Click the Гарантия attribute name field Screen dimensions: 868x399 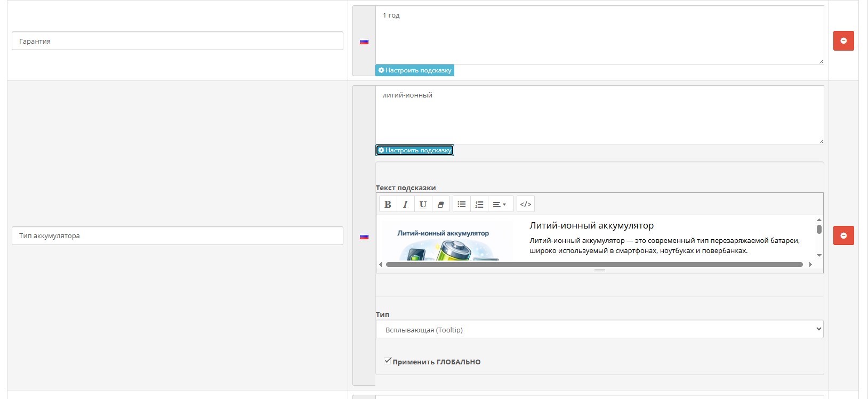tap(177, 41)
